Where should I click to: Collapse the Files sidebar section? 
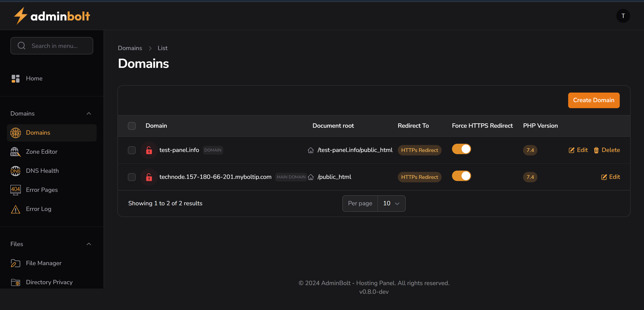89,244
